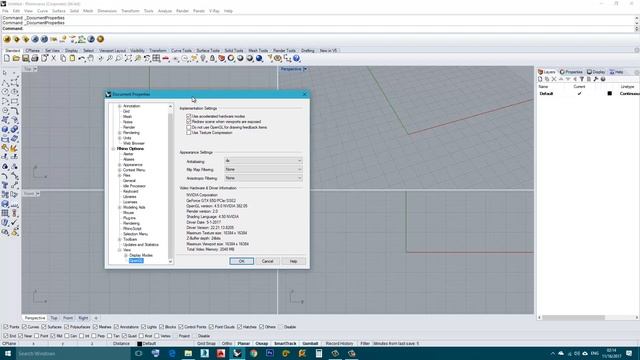Open the Mip Map Filtering dropdown
640x360 pixels.
tap(263, 169)
